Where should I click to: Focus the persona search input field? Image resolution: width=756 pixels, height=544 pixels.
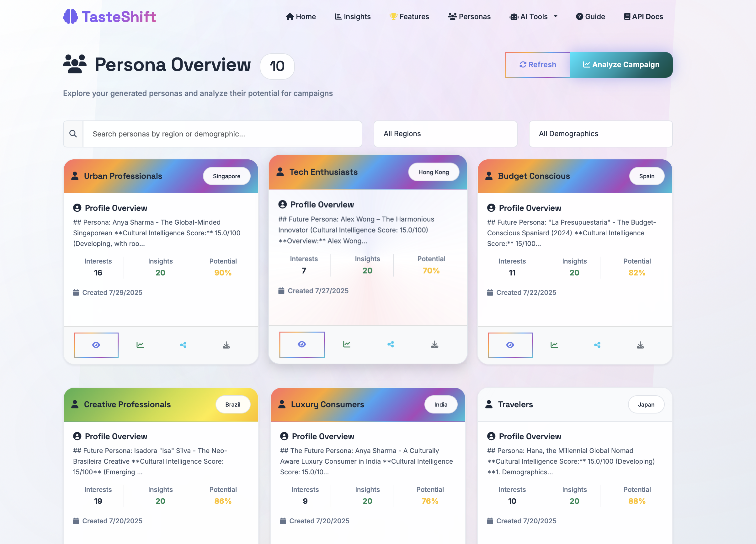pyautogui.click(x=222, y=134)
